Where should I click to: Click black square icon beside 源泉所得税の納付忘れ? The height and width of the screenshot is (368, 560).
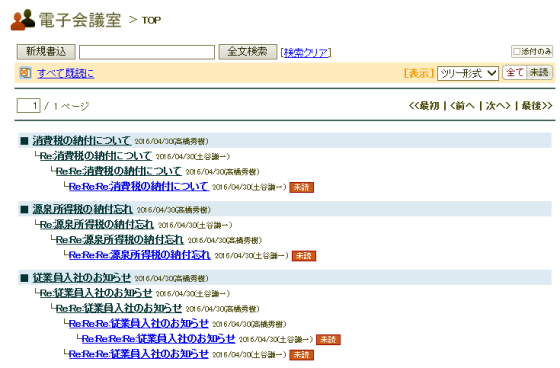tap(24, 209)
